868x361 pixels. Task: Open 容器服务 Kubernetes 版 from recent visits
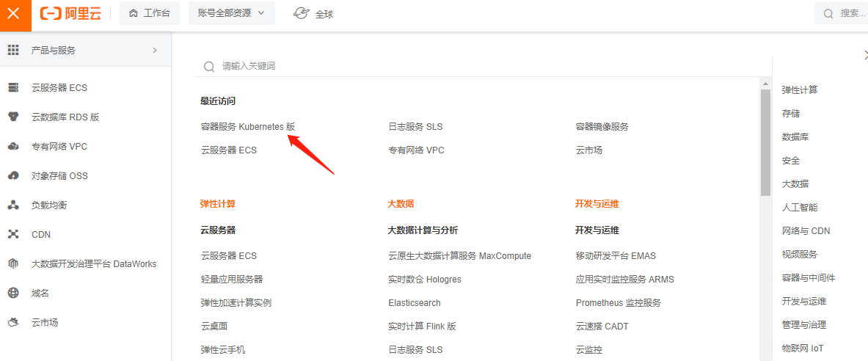tap(248, 127)
